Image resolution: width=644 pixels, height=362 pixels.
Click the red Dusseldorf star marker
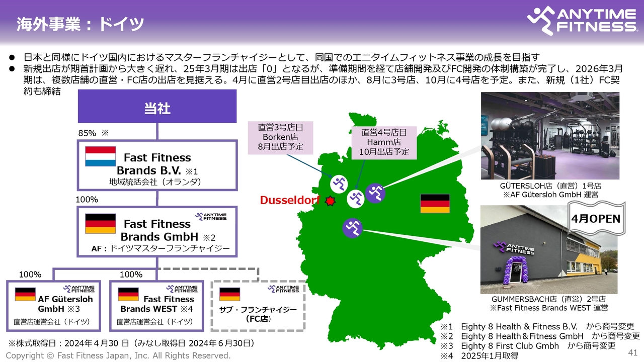pos(330,201)
